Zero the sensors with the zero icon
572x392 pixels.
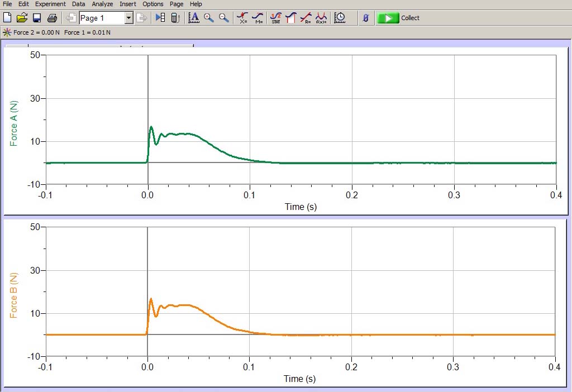(x=365, y=18)
